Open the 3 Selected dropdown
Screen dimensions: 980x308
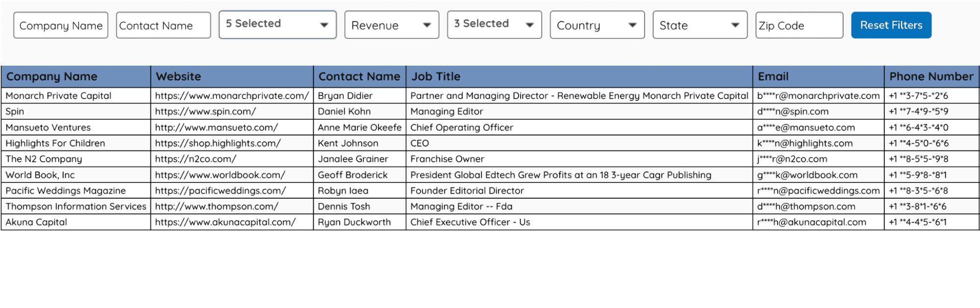[494, 25]
